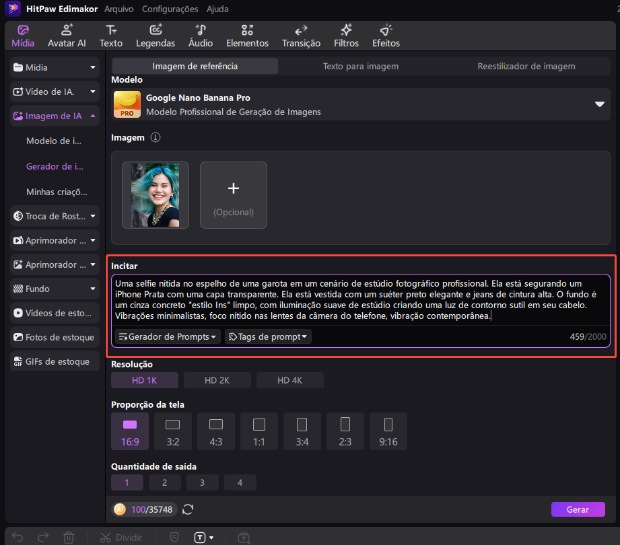The image size is (620, 545).
Task: Open the Efeitos tool
Action: point(386,36)
